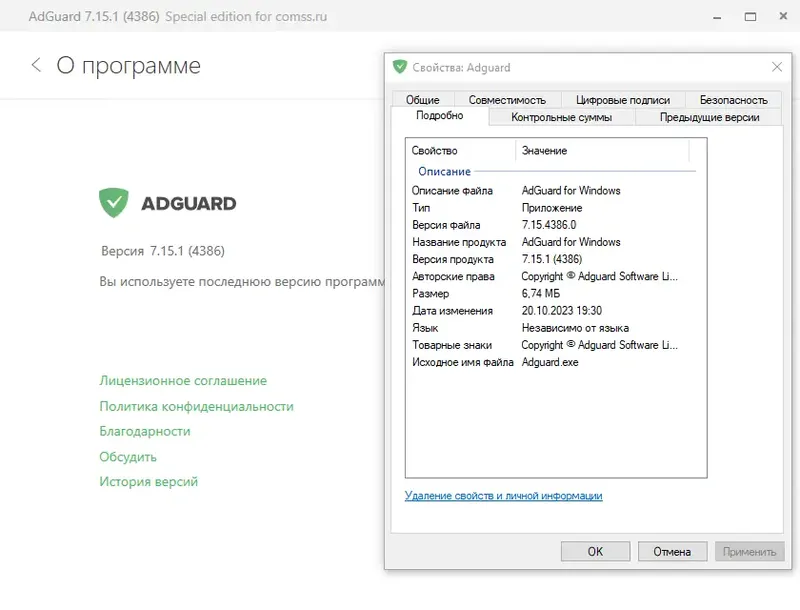This screenshot has height=610, width=800.
Task: Open Лицензионное соглашение link
Action: (183, 380)
